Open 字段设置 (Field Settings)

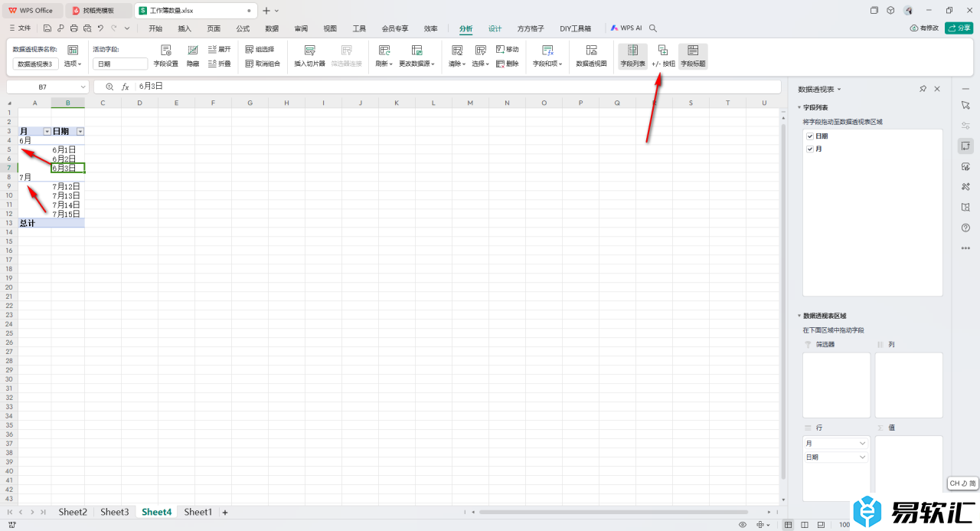[165, 56]
